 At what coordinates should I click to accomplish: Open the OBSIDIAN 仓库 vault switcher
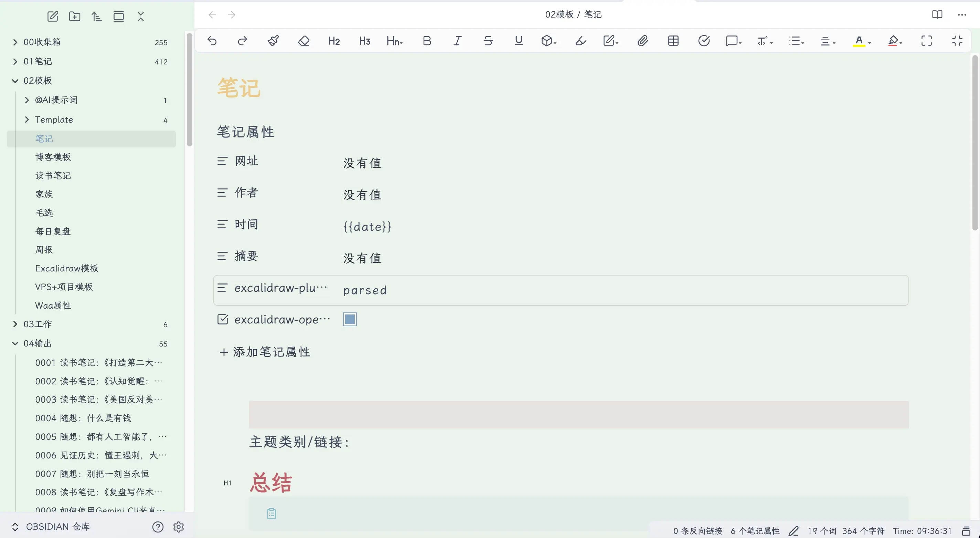point(57,527)
